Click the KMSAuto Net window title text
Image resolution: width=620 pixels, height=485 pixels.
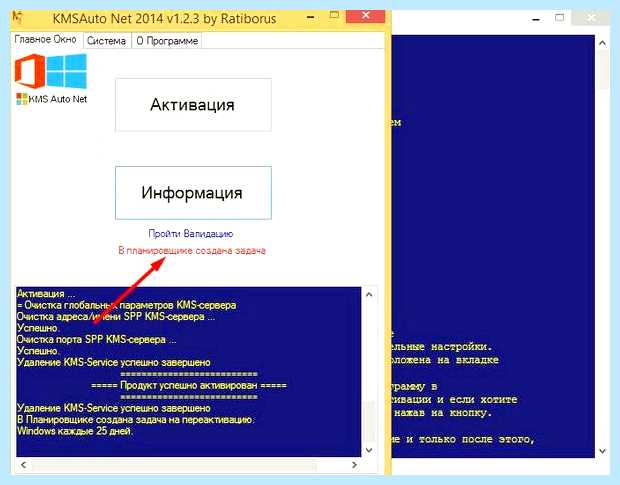coord(164,19)
